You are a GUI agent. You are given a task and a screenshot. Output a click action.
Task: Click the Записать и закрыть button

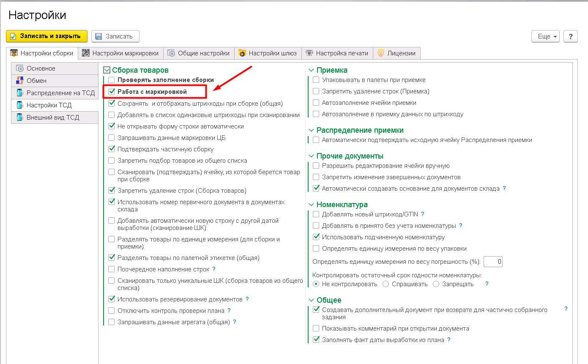click(46, 36)
